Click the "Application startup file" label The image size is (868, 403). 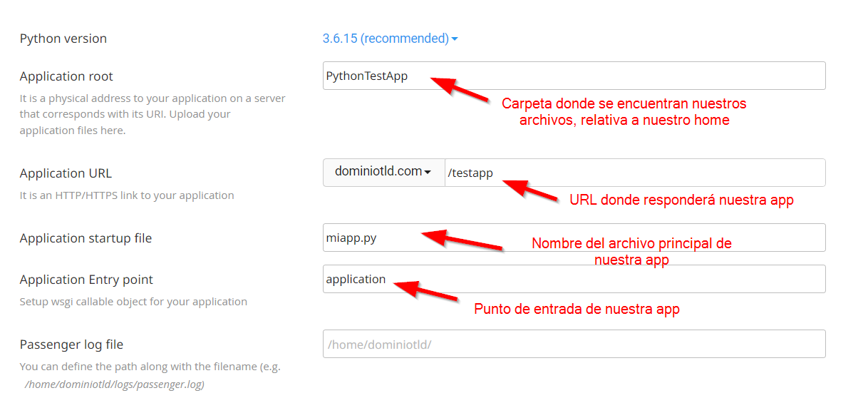point(86,238)
